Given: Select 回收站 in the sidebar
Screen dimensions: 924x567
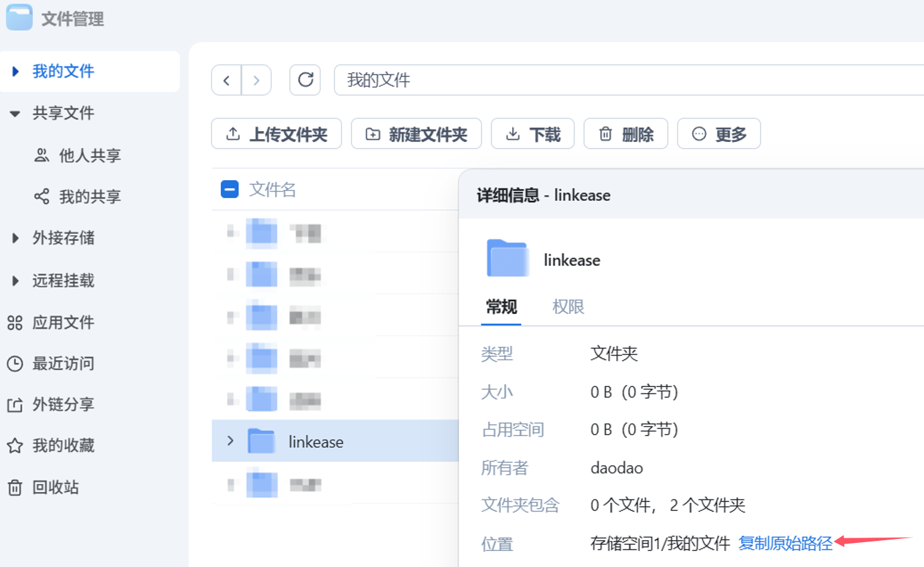Looking at the screenshot, I should point(56,487).
